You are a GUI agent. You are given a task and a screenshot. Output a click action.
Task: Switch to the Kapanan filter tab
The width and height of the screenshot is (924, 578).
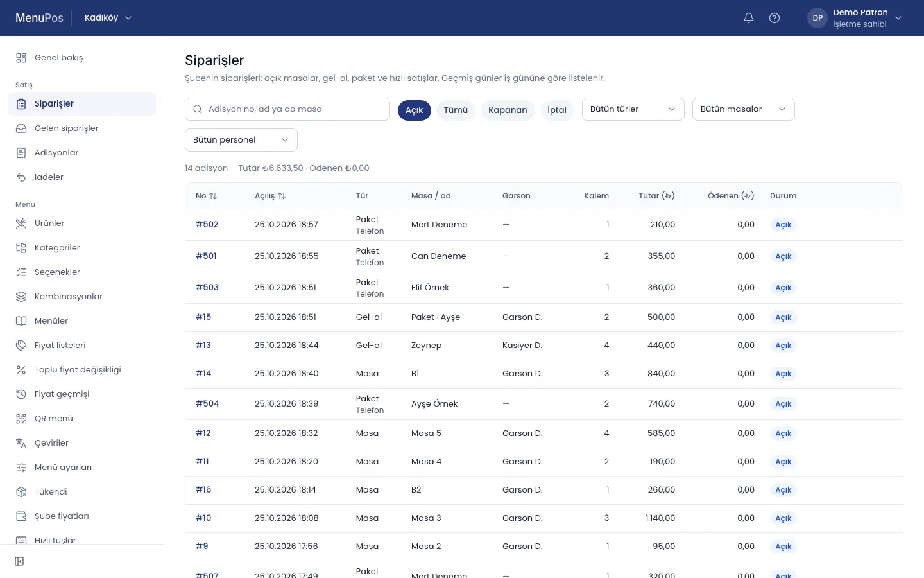(x=508, y=110)
